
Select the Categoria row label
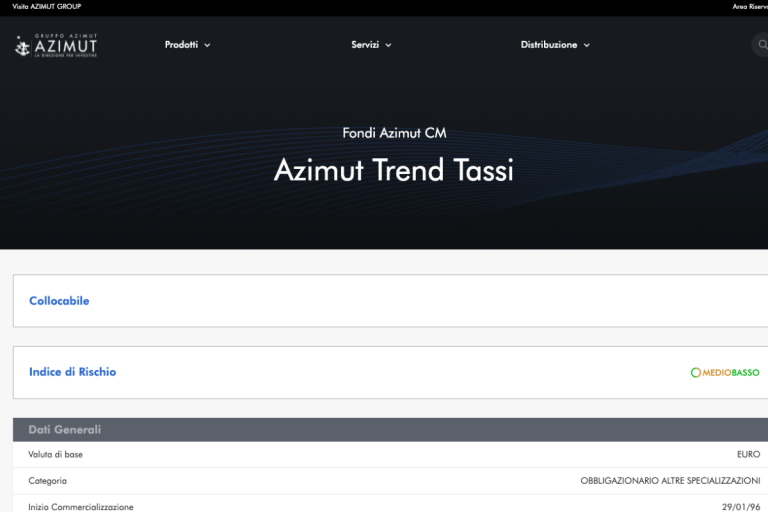(48, 481)
